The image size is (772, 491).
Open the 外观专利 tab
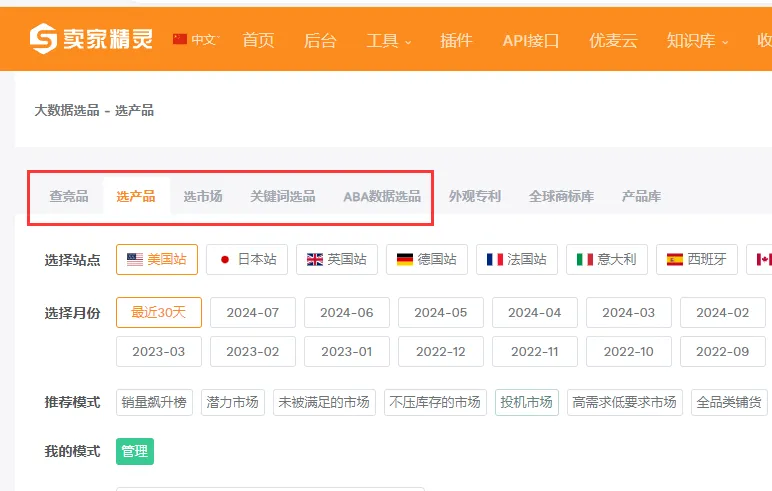click(x=474, y=196)
